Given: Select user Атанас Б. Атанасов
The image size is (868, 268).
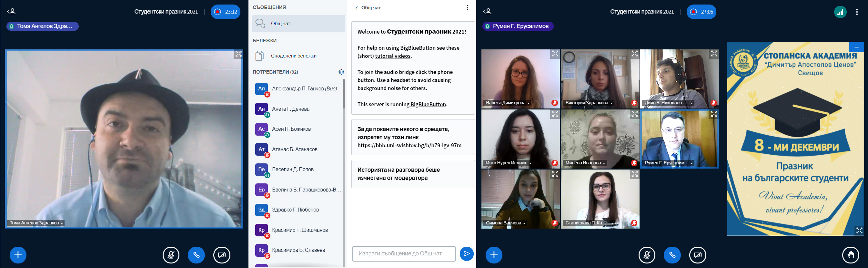Looking at the screenshot, I should pyautogui.click(x=298, y=149).
